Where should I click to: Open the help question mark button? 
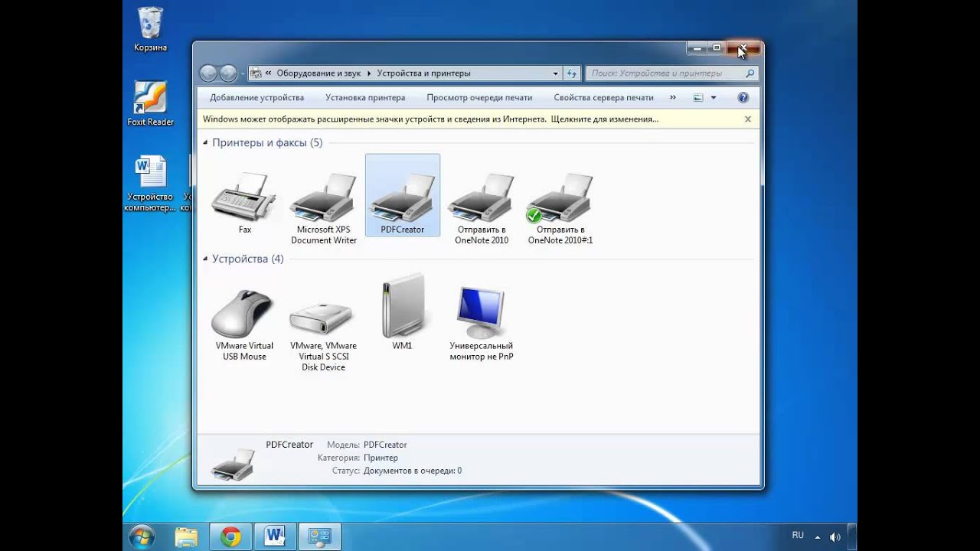(x=743, y=98)
